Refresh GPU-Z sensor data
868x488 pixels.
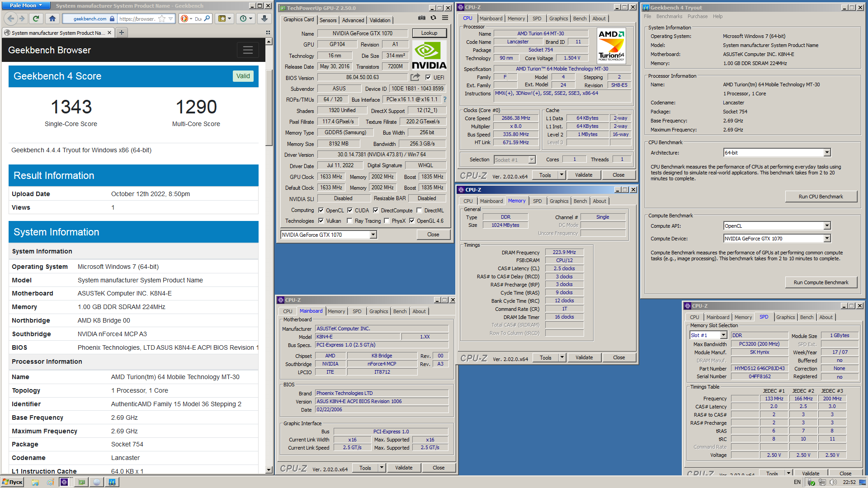click(x=433, y=18)
